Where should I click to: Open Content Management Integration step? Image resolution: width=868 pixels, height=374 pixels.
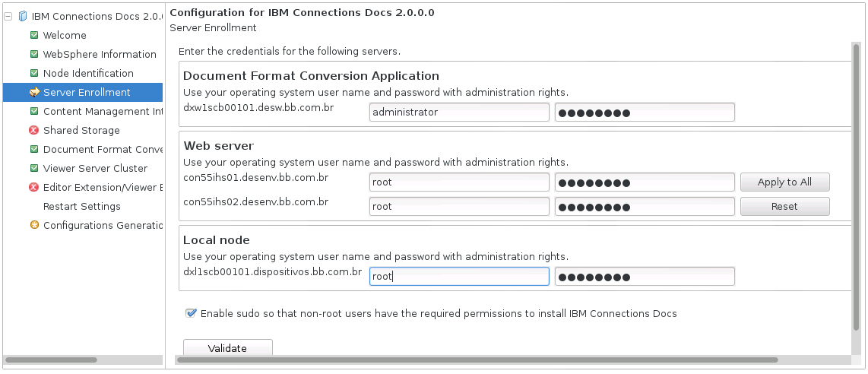(x=103, y=111)
